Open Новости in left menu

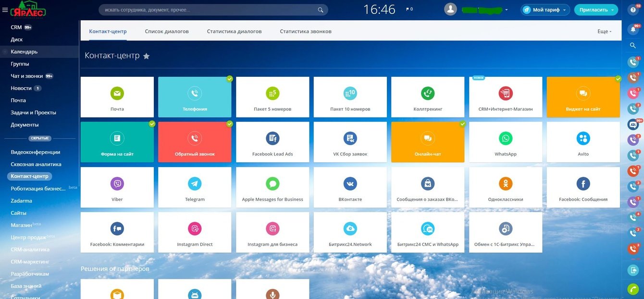click(21, 88)
